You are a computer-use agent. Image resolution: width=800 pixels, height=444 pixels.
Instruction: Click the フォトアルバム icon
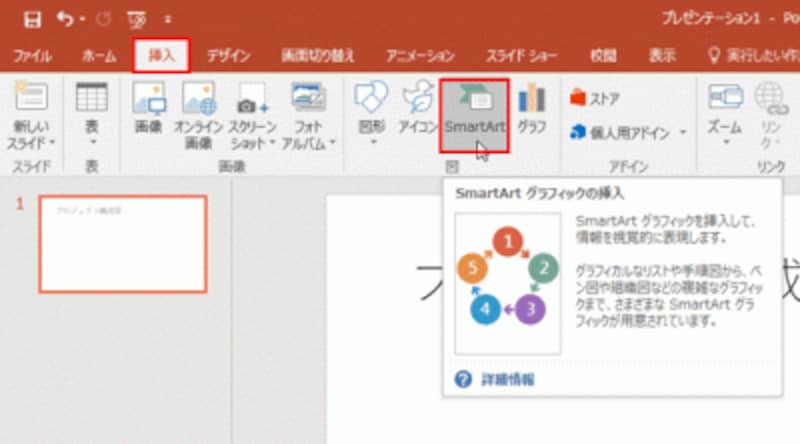(x=308, y=97)
